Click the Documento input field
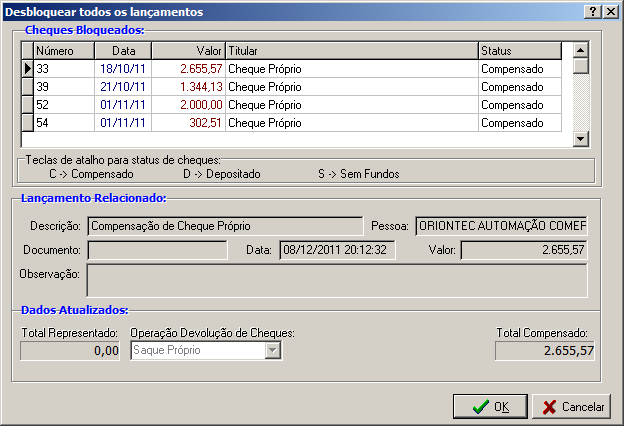This screenshot has width=624, height=426. click(x=158, y=248)
